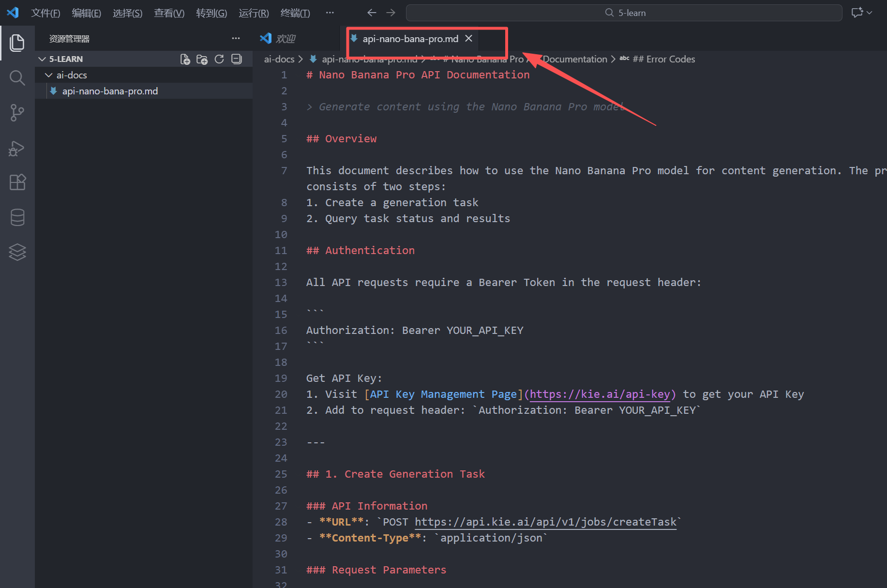Go back with the left navigation arrow
Image resolution: width=887 pixels, height=588 pixels.
click(372, 13)
